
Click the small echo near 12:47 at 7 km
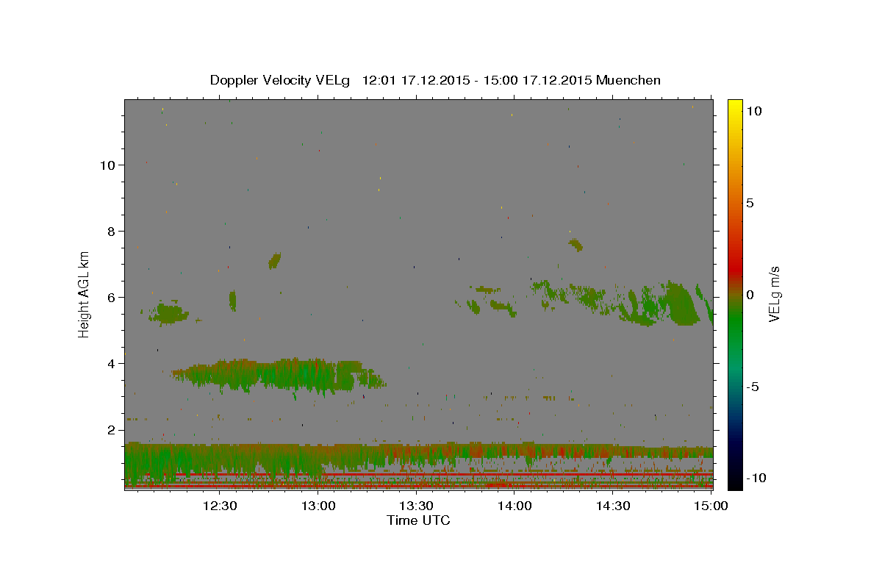point(275,260)
